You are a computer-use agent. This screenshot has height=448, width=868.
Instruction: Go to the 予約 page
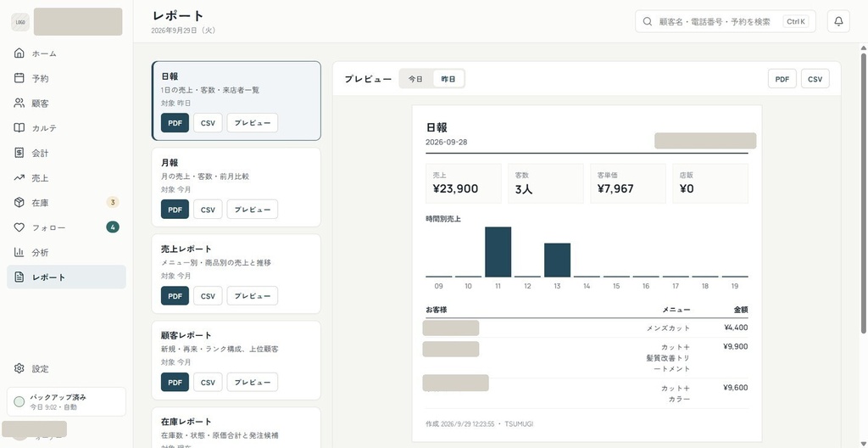click(66, 78)
